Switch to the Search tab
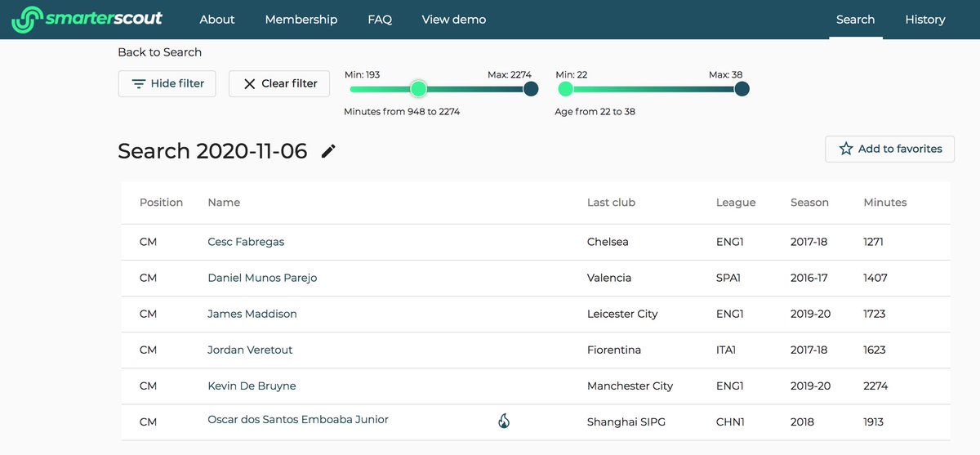Viewport: 980px width, 455px height. click(856, 20)
